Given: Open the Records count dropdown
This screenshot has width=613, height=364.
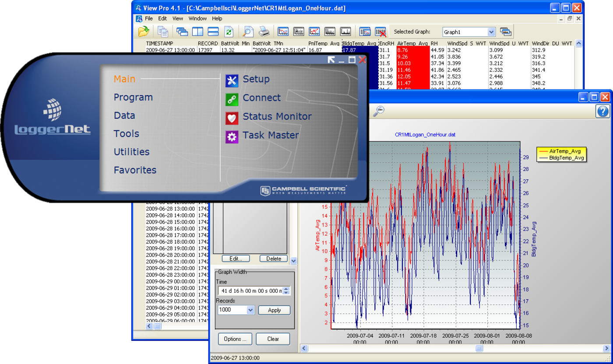Looking at the screenshot, I should 250,310.
